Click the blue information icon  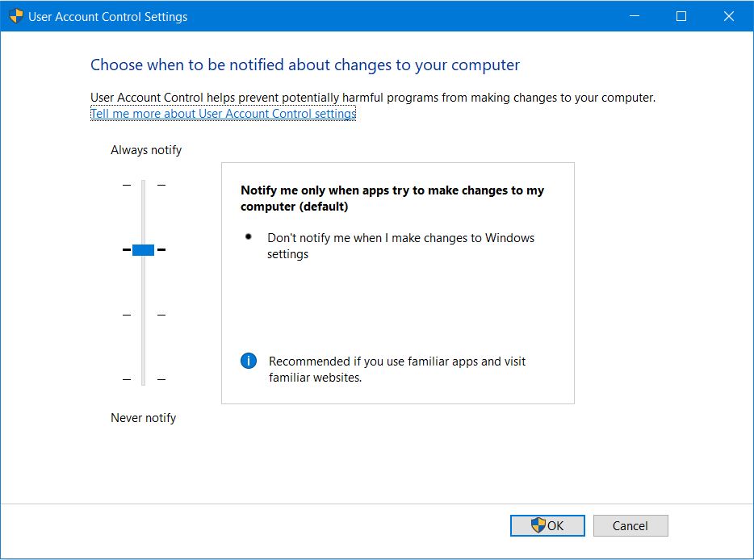[248, 361]
